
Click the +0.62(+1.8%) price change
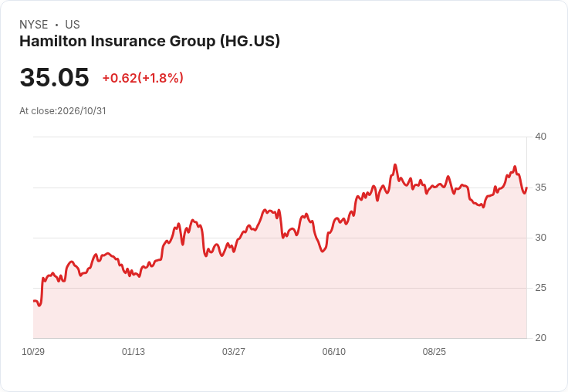143,78
